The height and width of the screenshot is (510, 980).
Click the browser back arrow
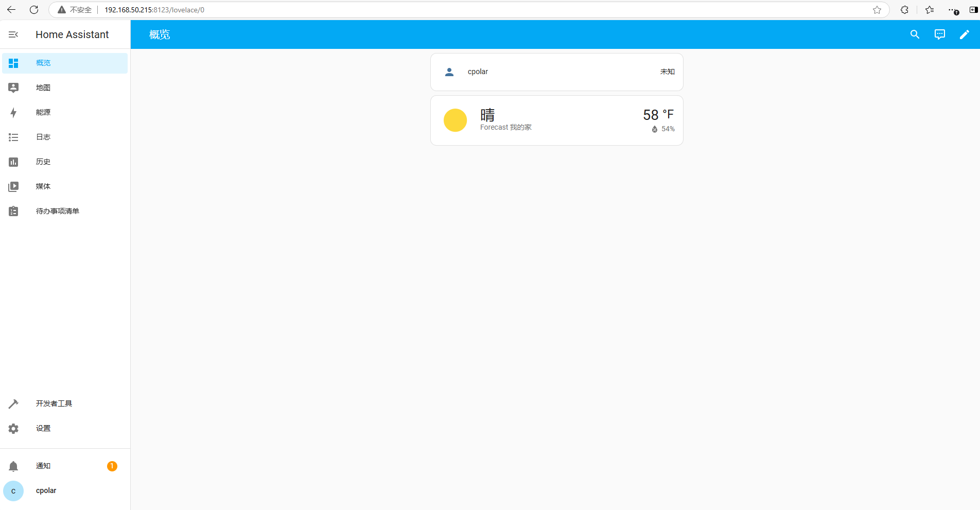(11, 10)
